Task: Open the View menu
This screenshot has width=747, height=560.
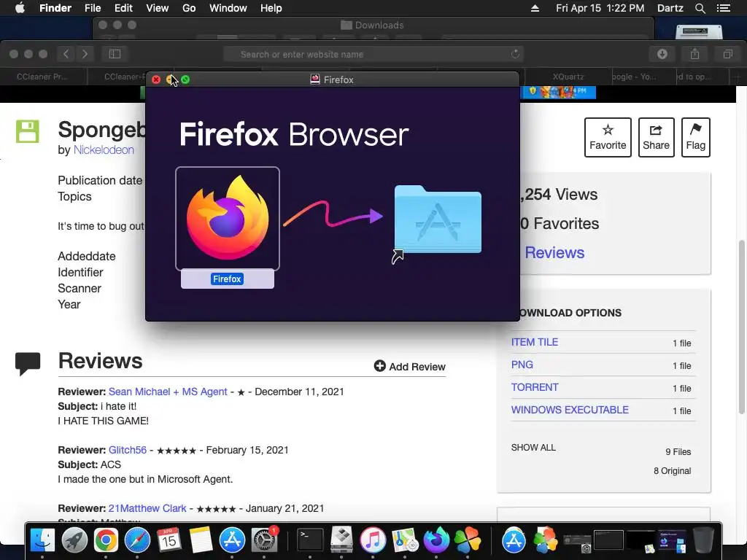Action: [x=158, y=8]
